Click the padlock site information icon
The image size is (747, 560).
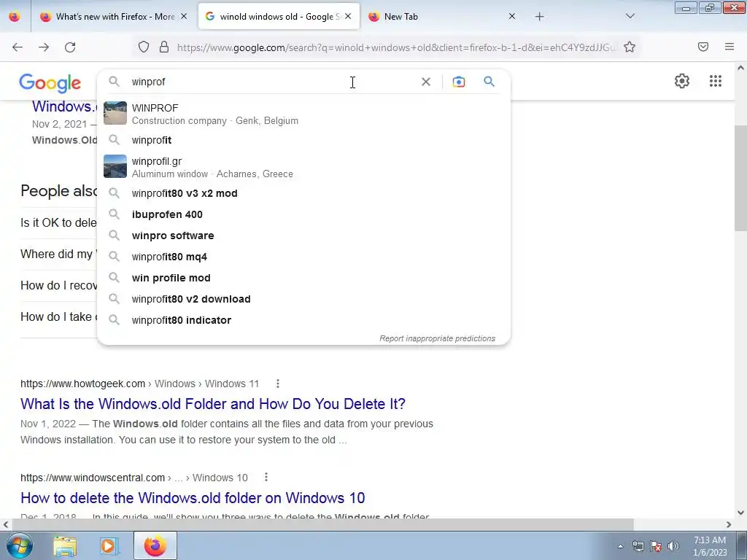tap(164, 47)
